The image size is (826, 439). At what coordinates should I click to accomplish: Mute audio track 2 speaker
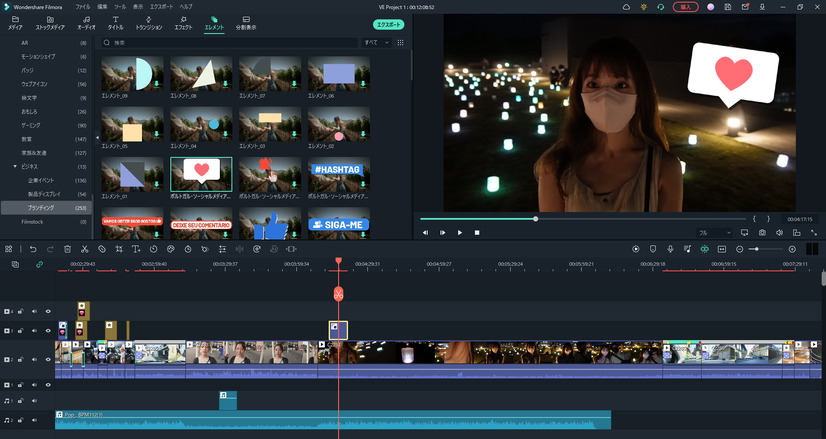34,420
